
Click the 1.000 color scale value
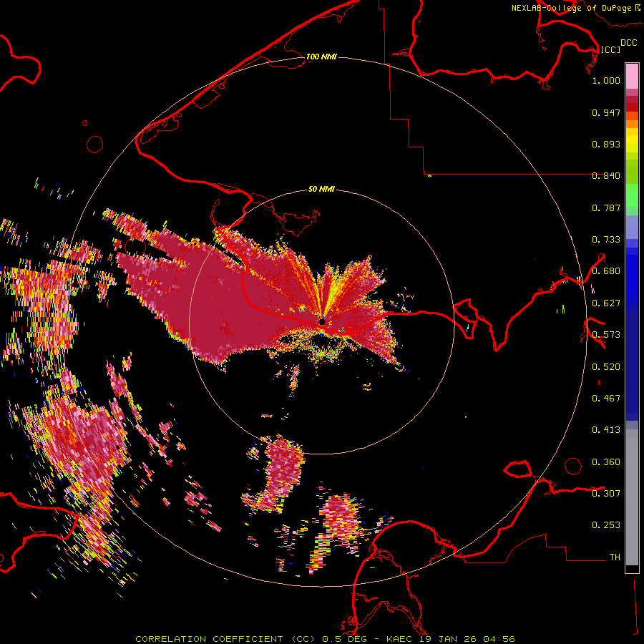point(606,80)
